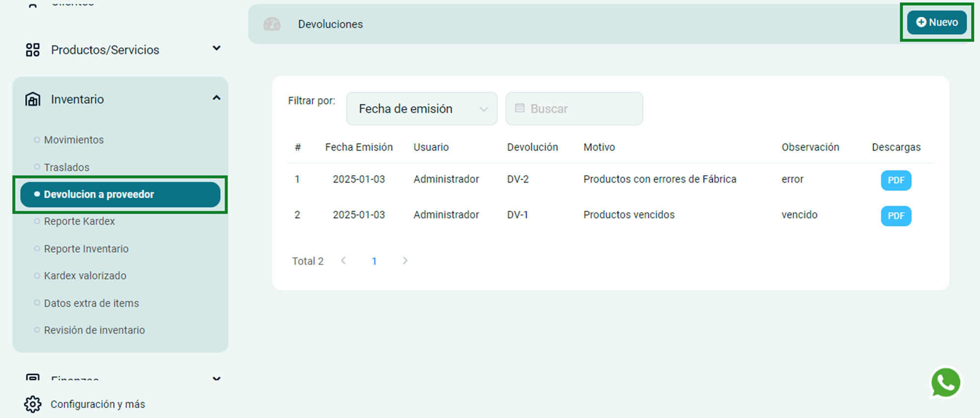Select page 1 in pagination
The image size is (980, 418).
click(374, 261)
